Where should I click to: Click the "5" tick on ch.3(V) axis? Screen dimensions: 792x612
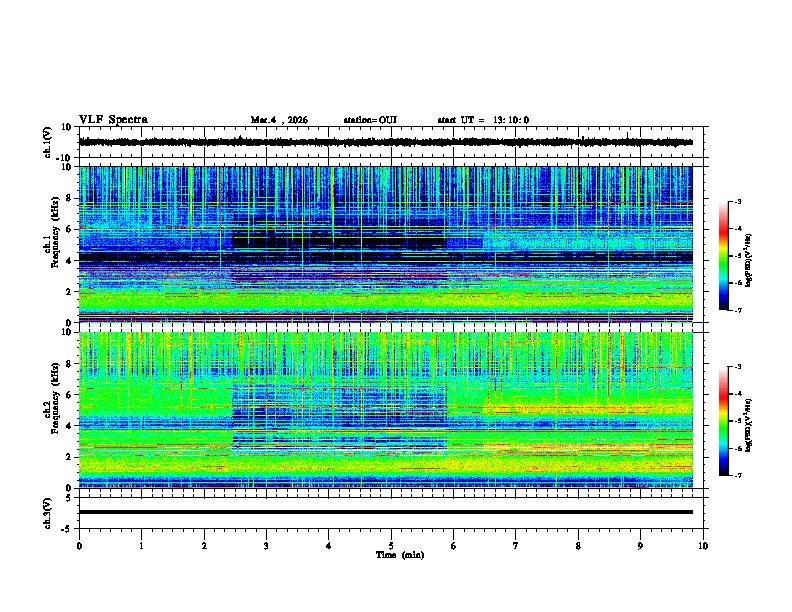coord(69,497)
